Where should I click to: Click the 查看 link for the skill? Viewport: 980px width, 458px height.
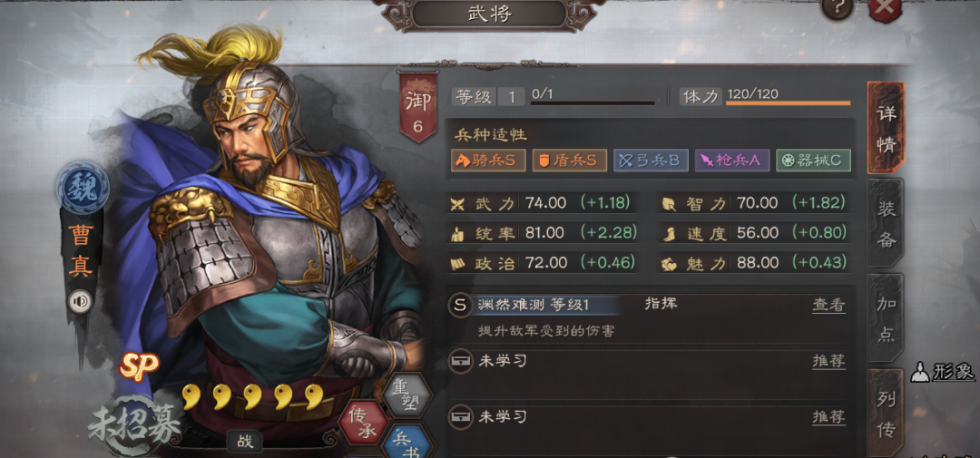click(828, 305)
